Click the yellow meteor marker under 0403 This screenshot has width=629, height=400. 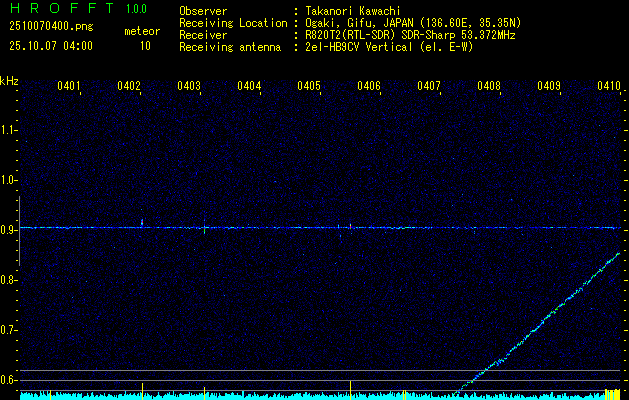pos(205,393)
